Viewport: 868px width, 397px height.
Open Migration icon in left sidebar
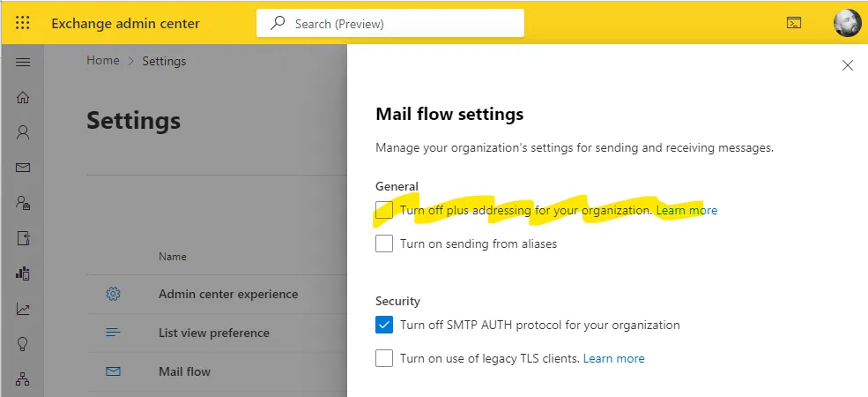click(23, 238)
